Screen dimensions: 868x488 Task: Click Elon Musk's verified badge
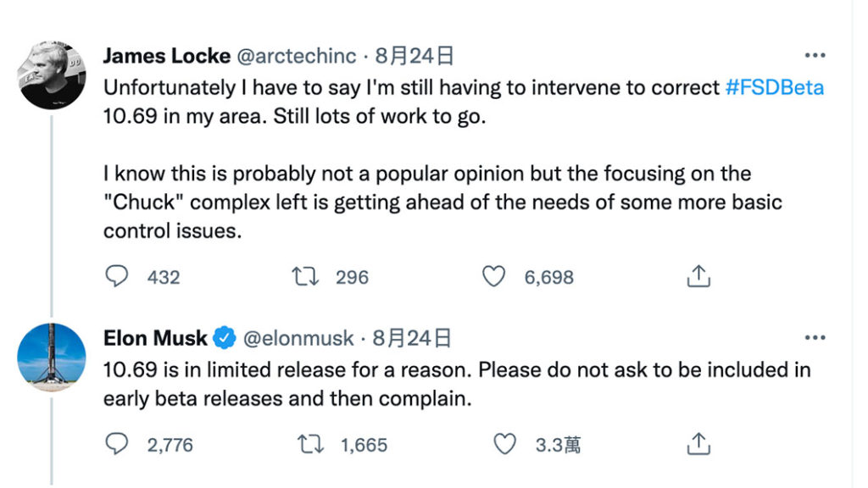click(x=224, y=338)
